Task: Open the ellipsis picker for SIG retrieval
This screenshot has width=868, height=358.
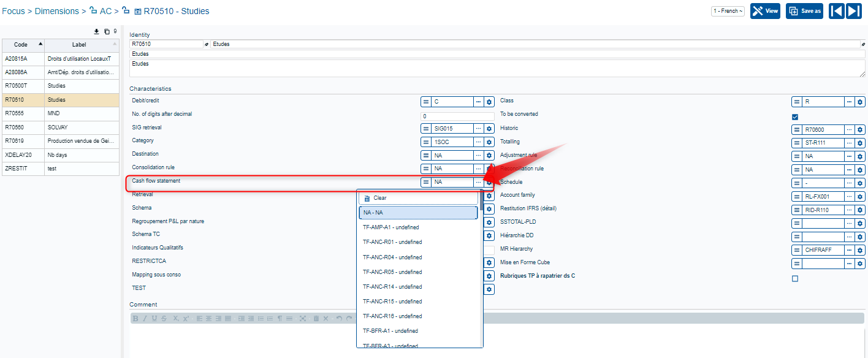Action: pyautogui.click(x=479, y=129)
